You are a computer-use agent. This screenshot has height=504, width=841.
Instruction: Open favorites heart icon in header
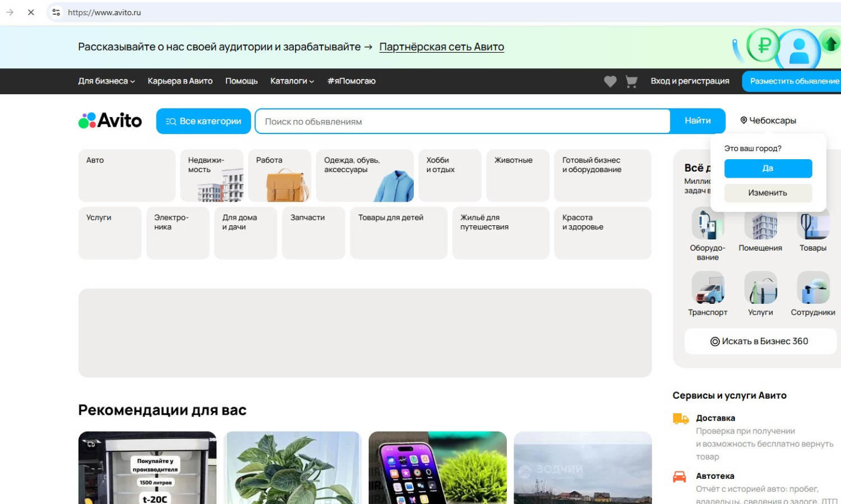tap(610, 81)
